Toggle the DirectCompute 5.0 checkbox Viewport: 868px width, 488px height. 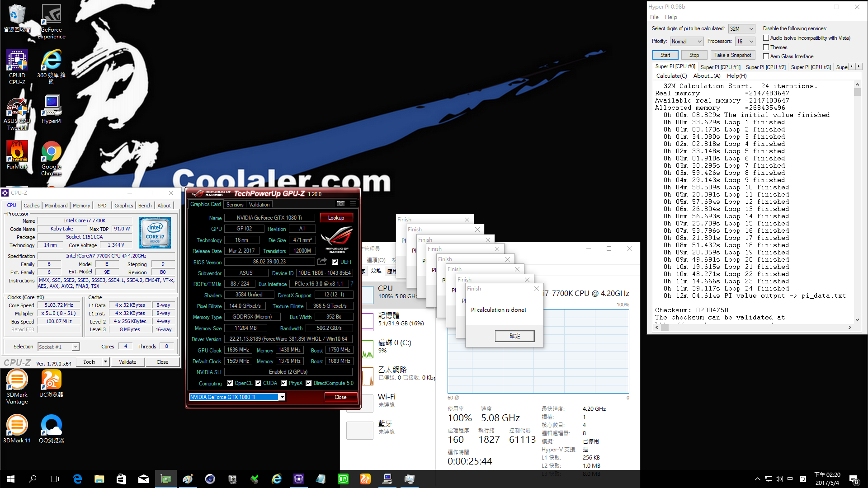pyautogui.click(x=308, y=383)
